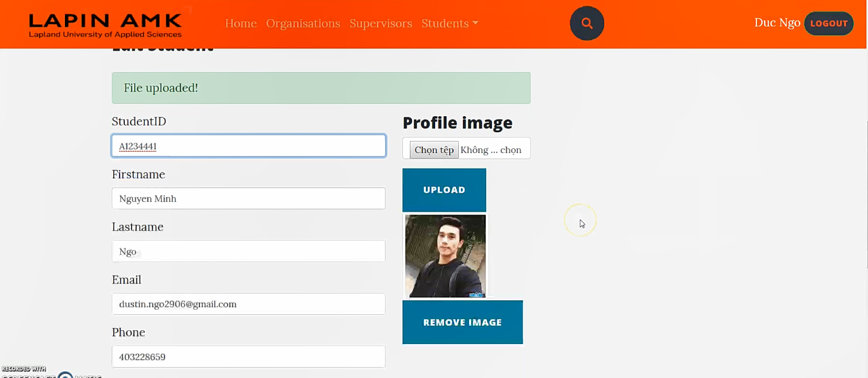The width and height of the screenshot is (868, 378).
Task: Go to the Home page
Action: click(x=240, y=24)
